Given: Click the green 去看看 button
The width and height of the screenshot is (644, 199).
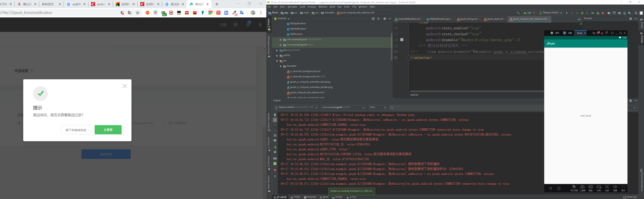Looking at the screenshot, I should coord(108,130).
